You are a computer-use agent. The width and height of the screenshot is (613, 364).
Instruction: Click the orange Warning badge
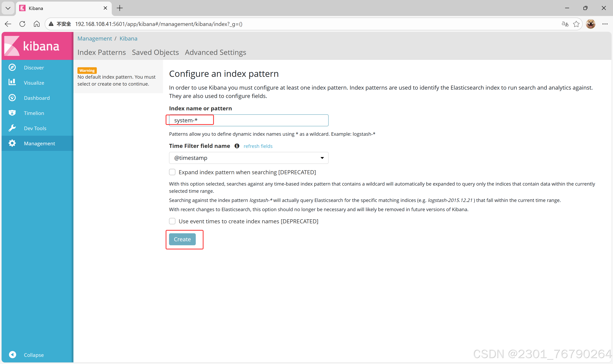click(87, 70)
